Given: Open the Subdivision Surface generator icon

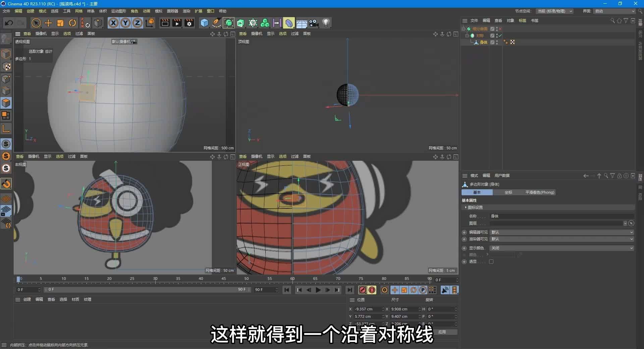Looking at the screenshot, I should pos(229,23).
